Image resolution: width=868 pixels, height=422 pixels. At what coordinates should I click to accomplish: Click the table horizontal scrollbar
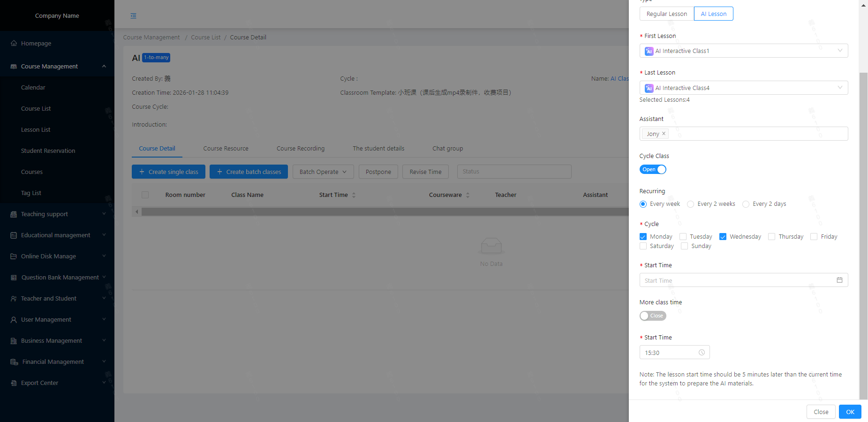[x=385, y=212]
